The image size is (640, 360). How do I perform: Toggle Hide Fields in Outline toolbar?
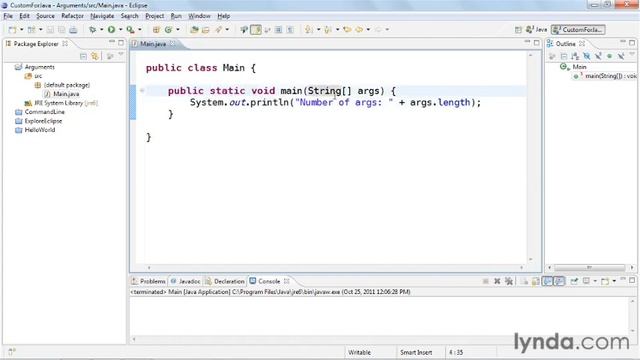point(587,56)
